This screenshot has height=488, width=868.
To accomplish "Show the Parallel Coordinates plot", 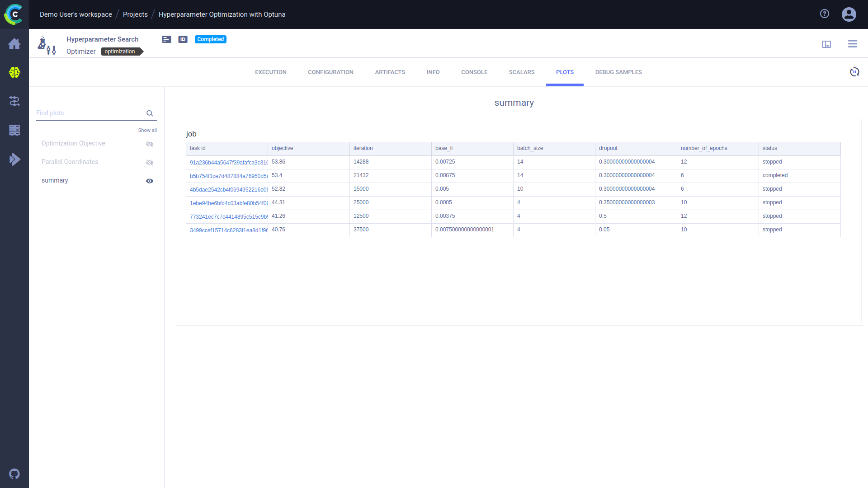I will 150,163.
